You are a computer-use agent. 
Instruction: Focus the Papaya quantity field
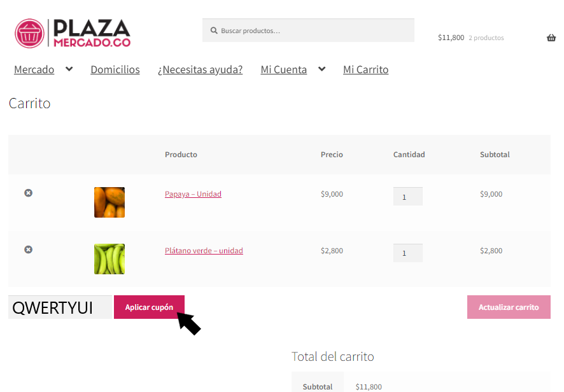(x=408, y=197)
